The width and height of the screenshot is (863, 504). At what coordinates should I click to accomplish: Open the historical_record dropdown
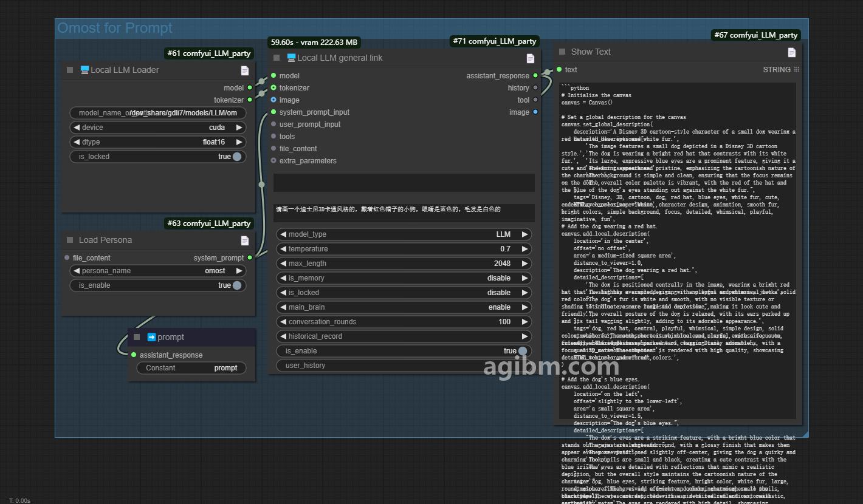(x=404, y=336)
